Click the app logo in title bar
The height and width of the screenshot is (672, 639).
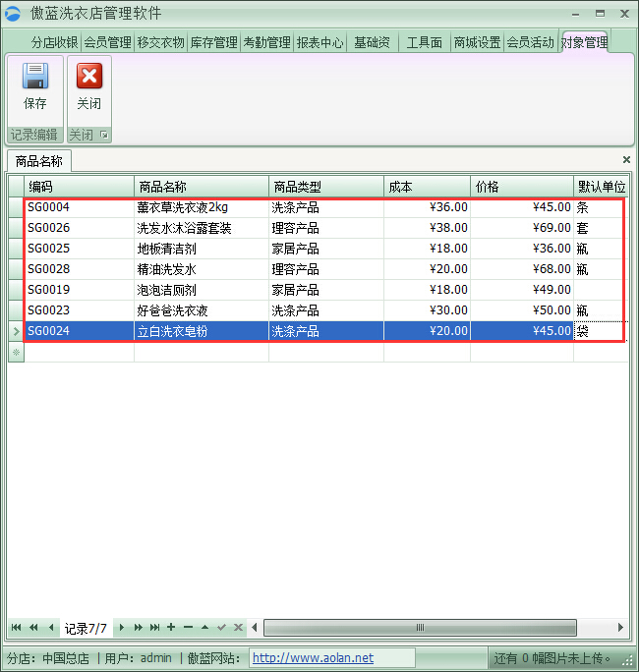[13, 14]
